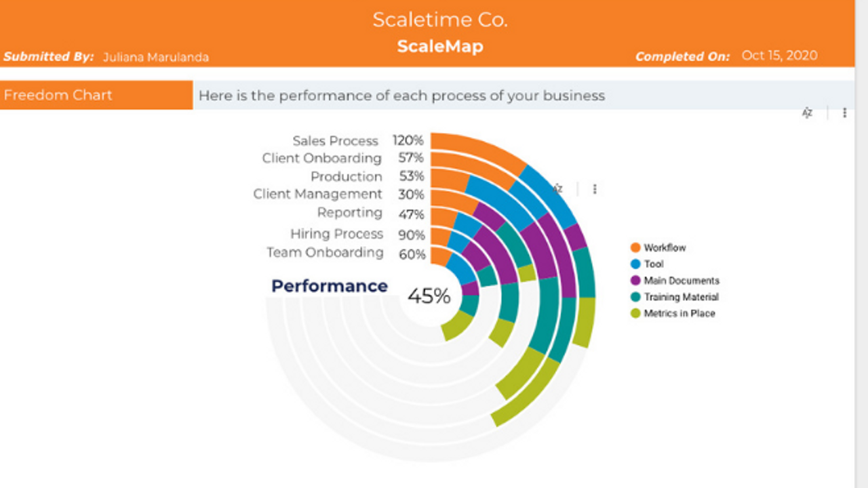The width and height of the screenshot is (868, 488).
Task: Click the AZ sort icon overlapping the chart
Action: (558, 189)
